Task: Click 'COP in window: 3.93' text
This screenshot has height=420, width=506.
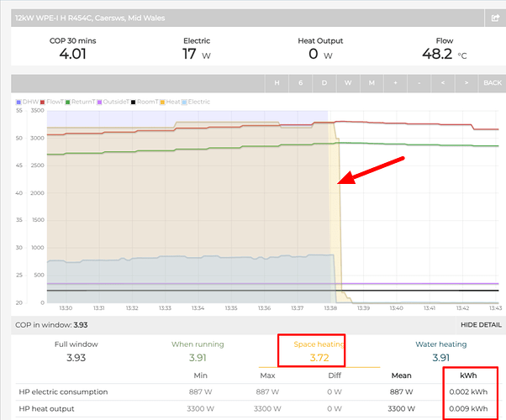Action: coord(51,325)
